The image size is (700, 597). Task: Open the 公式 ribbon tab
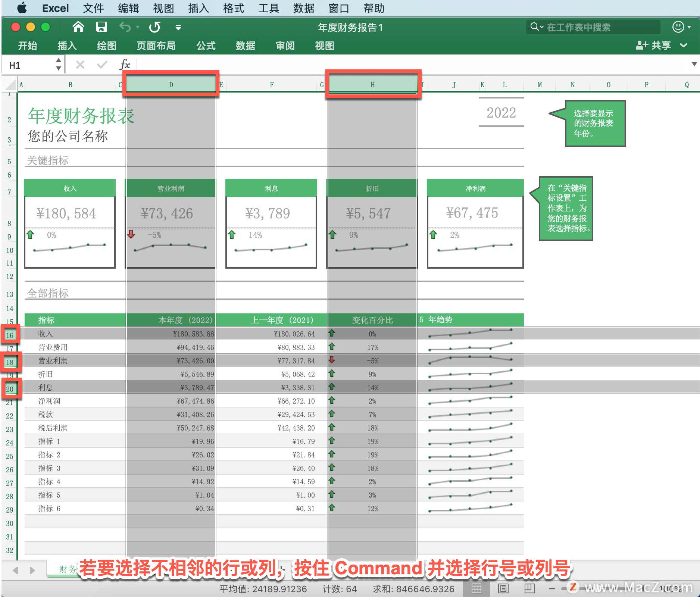[206, 46]
